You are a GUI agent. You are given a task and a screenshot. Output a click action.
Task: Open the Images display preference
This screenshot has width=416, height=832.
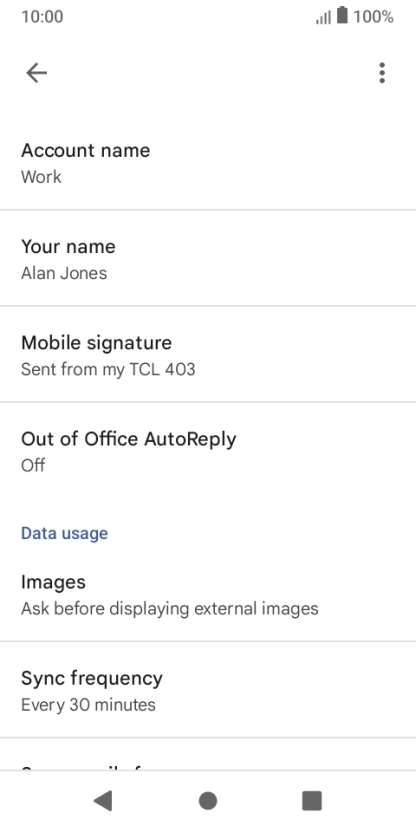208,594
